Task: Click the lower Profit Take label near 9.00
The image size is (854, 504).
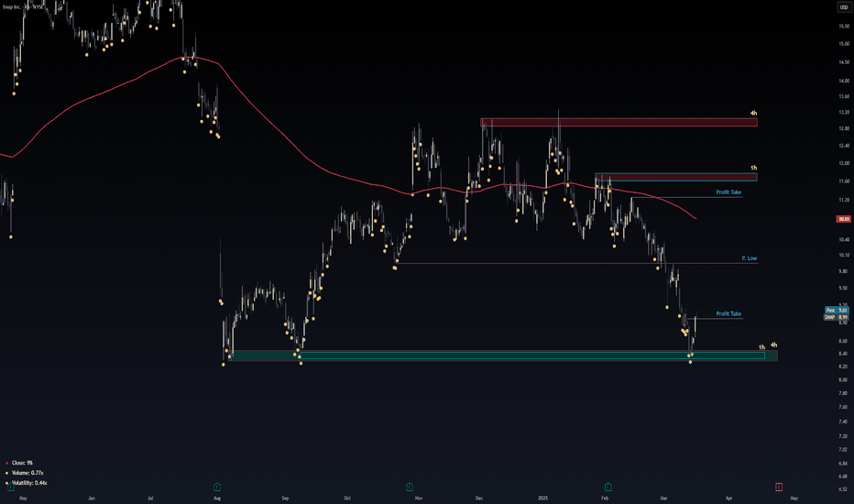Action: coord(728,313)
